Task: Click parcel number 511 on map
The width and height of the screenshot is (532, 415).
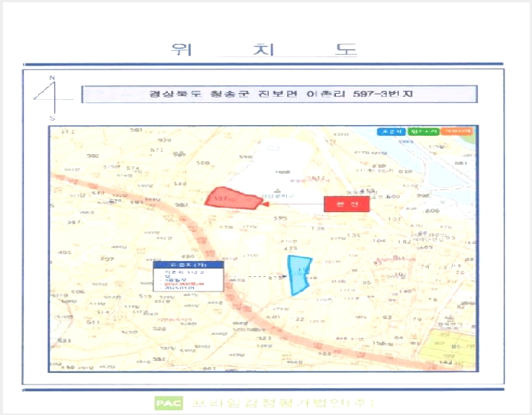Action: tap(93, 322)
